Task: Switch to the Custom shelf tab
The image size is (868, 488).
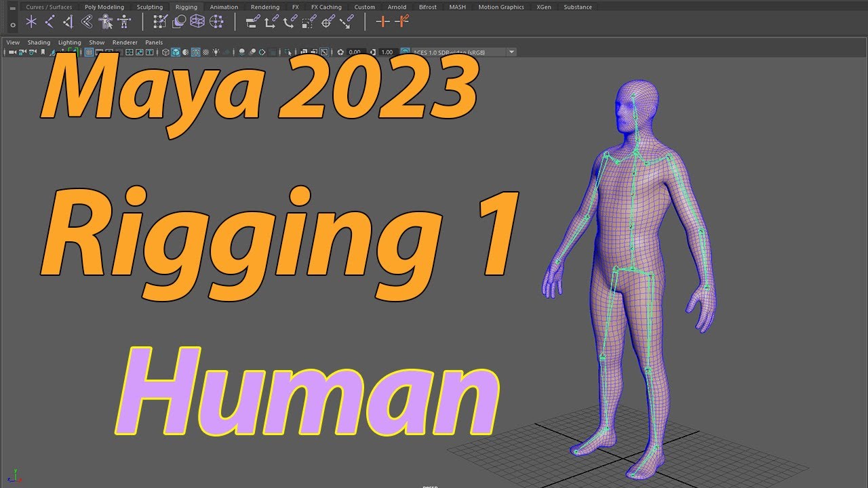Action: 365,7
